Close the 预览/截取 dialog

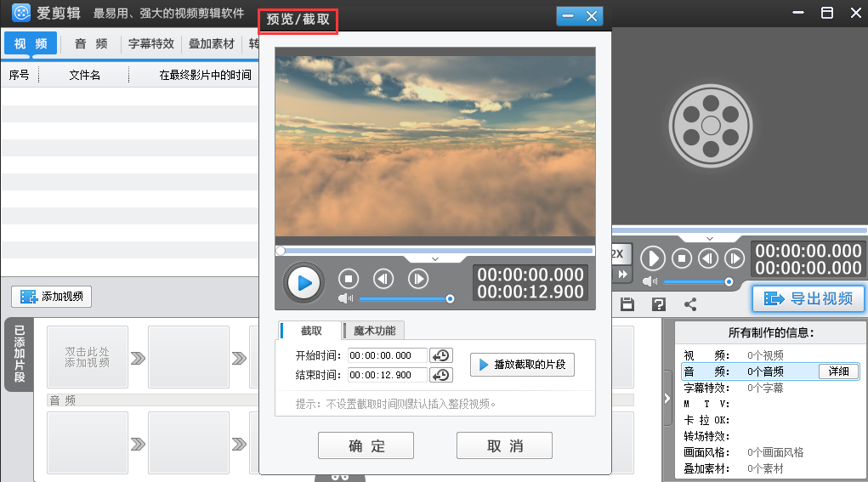tap(592, 16)
